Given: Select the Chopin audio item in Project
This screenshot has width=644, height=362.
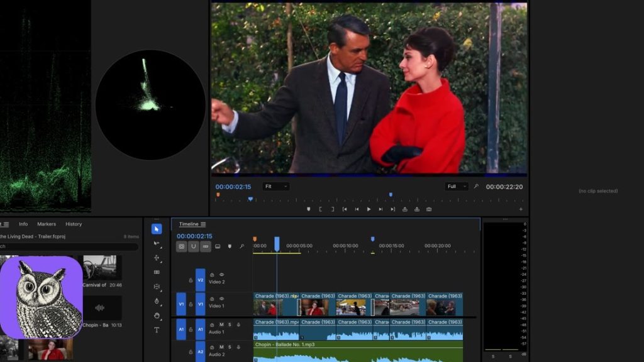Looking at the screenshot, I should (x=103, y=308).
